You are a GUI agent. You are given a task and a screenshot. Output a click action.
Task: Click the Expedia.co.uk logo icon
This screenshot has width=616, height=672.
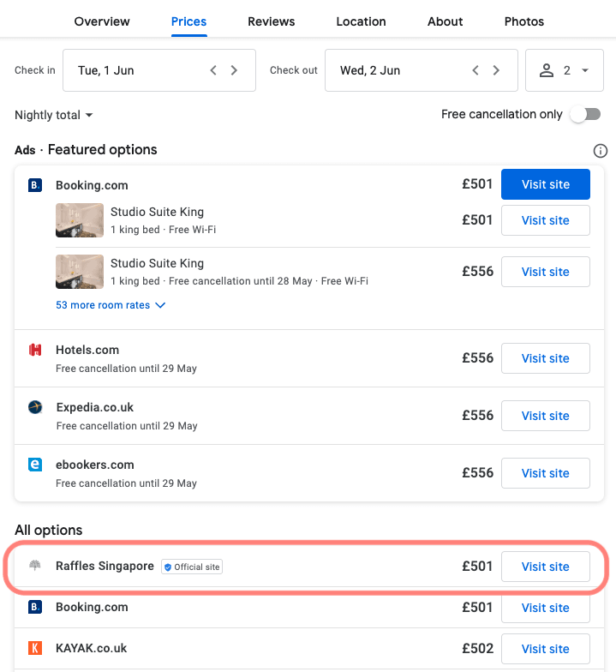coord(35,407)
